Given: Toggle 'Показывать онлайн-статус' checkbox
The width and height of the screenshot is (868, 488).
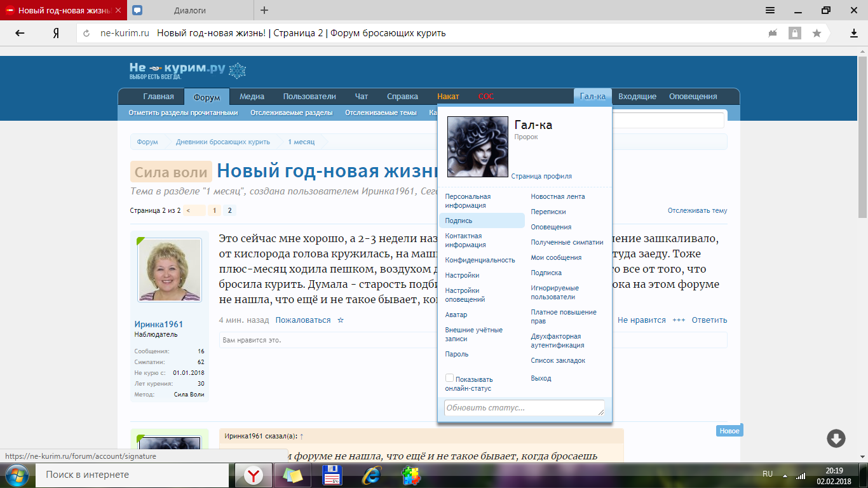Looking at the screenshot, I should pos(449,378).
